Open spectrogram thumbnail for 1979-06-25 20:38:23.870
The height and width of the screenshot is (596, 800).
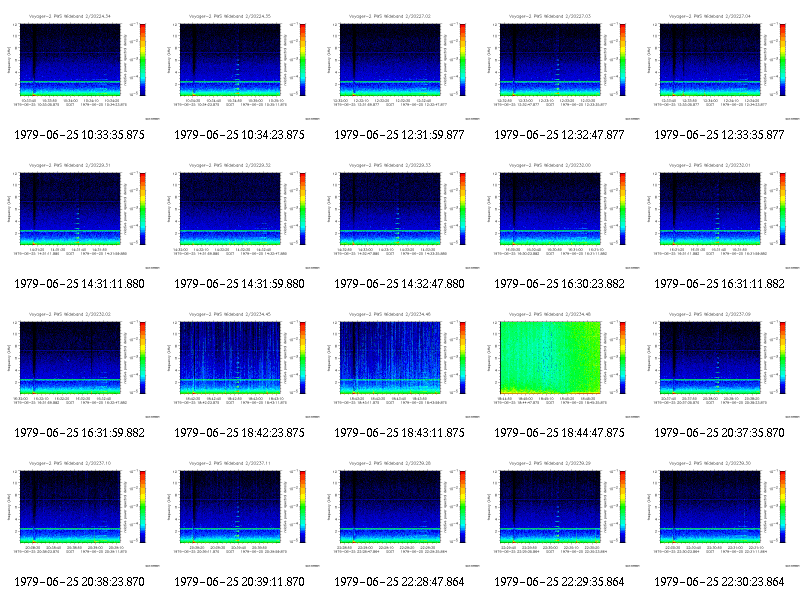pos(80,513)
